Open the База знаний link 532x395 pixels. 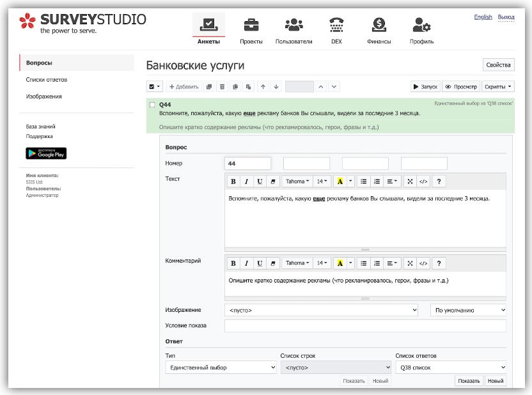[x=40, y=127]
